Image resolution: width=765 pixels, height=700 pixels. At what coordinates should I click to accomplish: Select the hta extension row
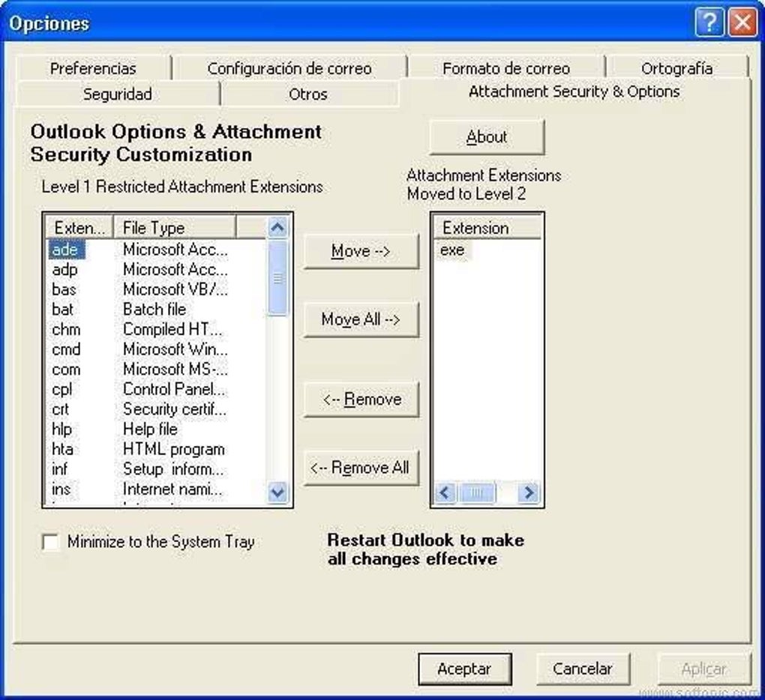(x=156, y=450)
